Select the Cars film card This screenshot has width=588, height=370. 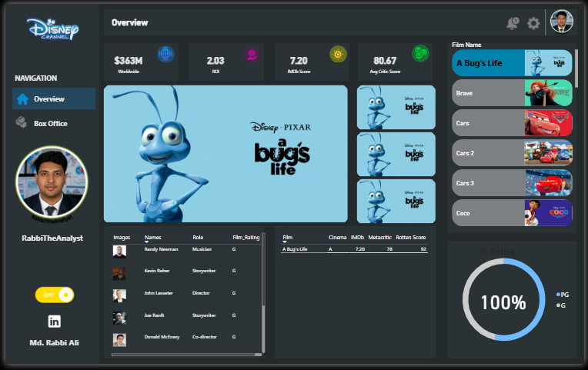click(512, 123)
